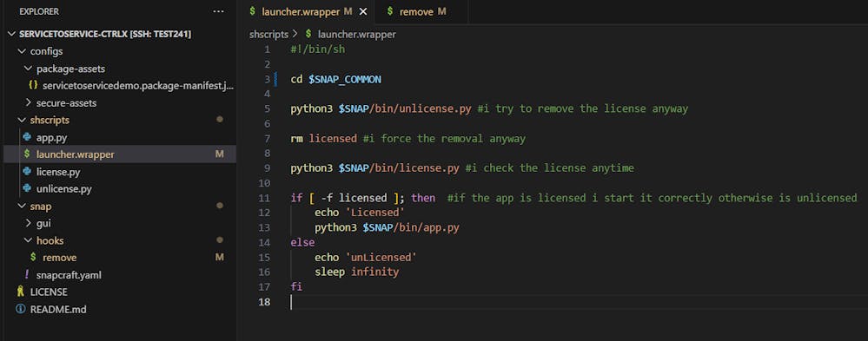Click Python icon beside license.py
The height and width of the screenshot is (341, 868).
pyautogui.click(x=27, y=171)
